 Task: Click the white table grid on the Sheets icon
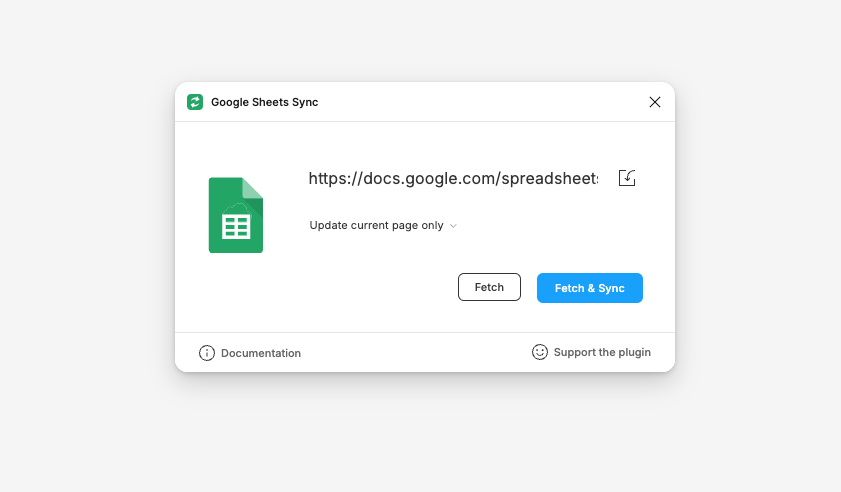236,226
